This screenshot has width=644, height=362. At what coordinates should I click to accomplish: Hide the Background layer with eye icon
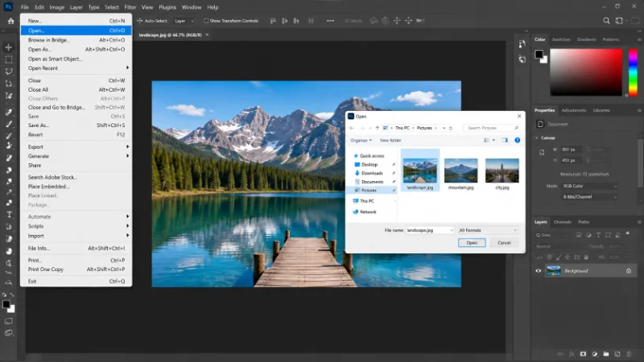point(538,270)
